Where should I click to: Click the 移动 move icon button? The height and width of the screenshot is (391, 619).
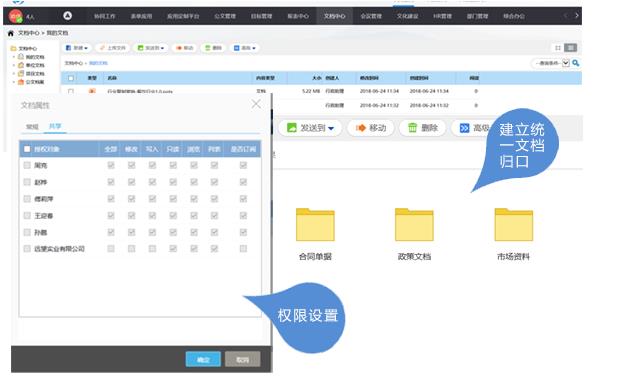(x=371, y=128)
